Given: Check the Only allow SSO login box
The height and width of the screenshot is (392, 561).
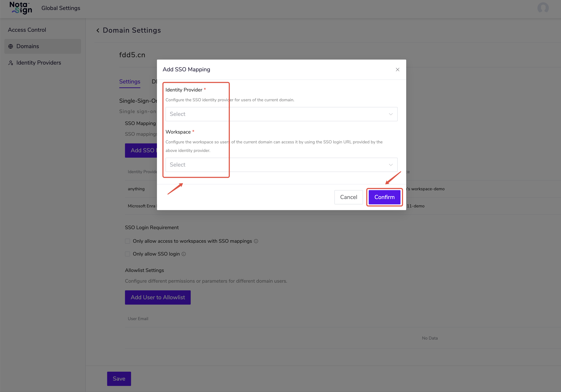Looking at the screenshot, I should [127, 254].
